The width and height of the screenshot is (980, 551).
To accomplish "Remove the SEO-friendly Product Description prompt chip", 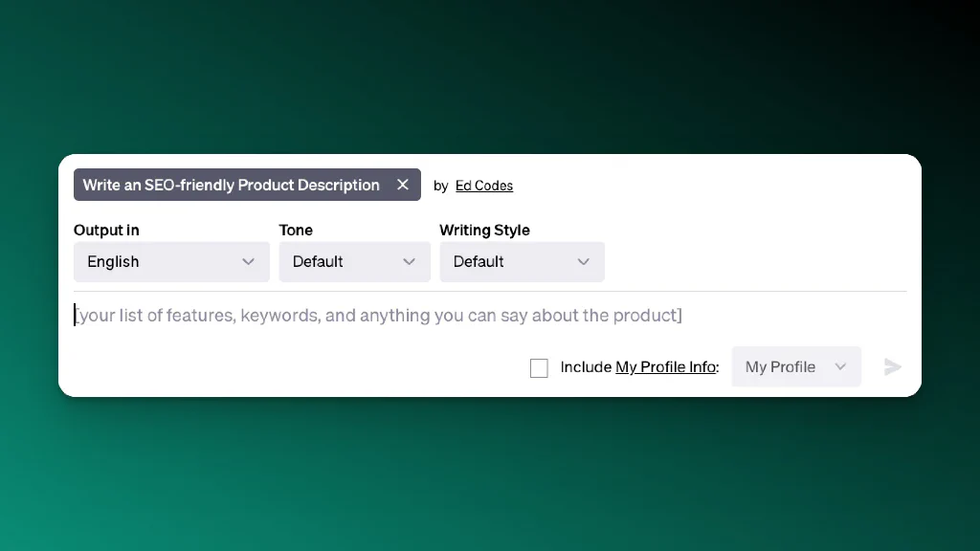I will pyautogui.click(x=403, y=185).
